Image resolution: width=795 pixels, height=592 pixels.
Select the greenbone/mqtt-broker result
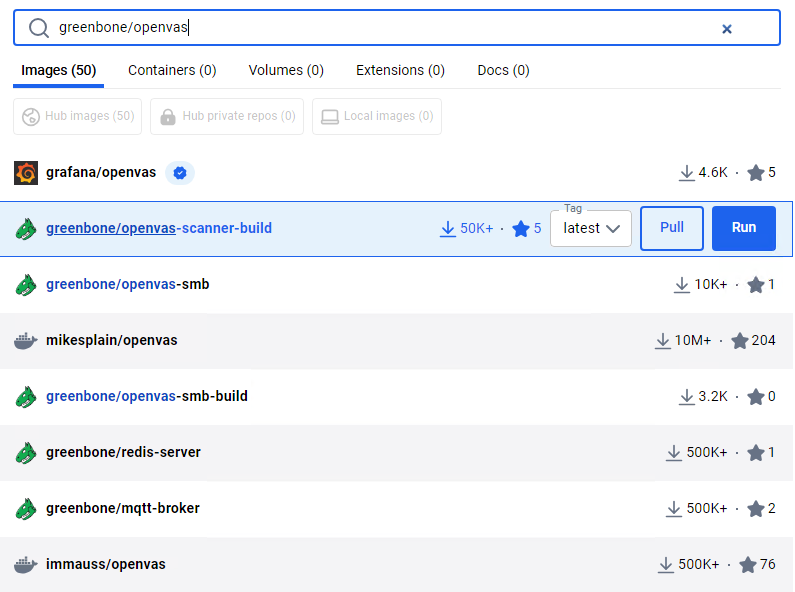(396, 508)
